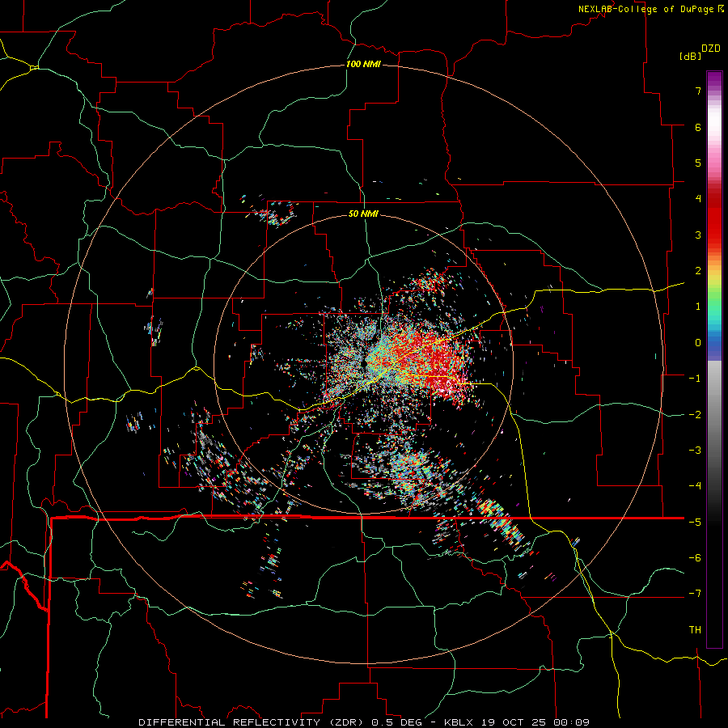Click the -4 value on the color scale
This screenshot has height=728, width=728.
(695, 486)
